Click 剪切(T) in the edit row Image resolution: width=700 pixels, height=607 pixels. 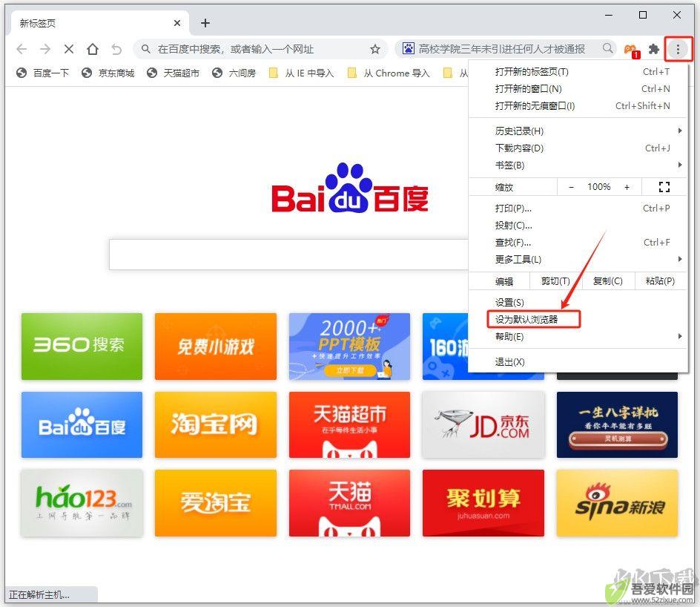click(555, 281)
